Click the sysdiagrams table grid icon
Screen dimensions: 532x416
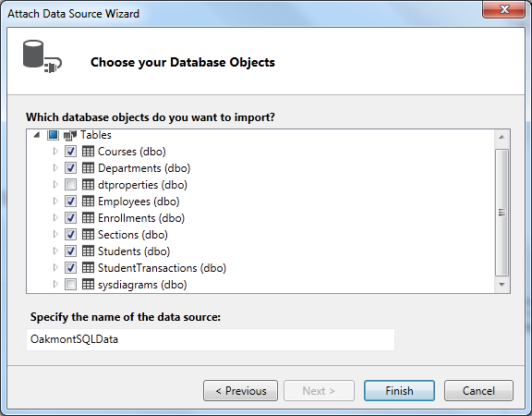click(x=88, y=284)
